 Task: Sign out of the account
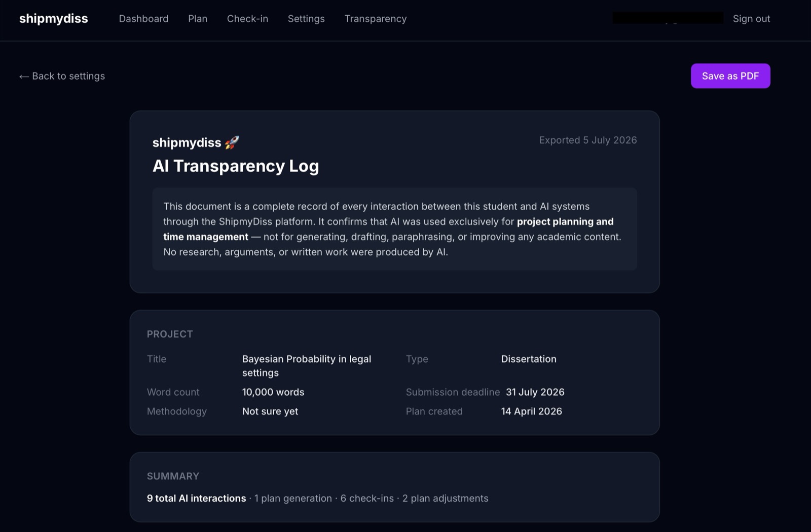point(751,19)
